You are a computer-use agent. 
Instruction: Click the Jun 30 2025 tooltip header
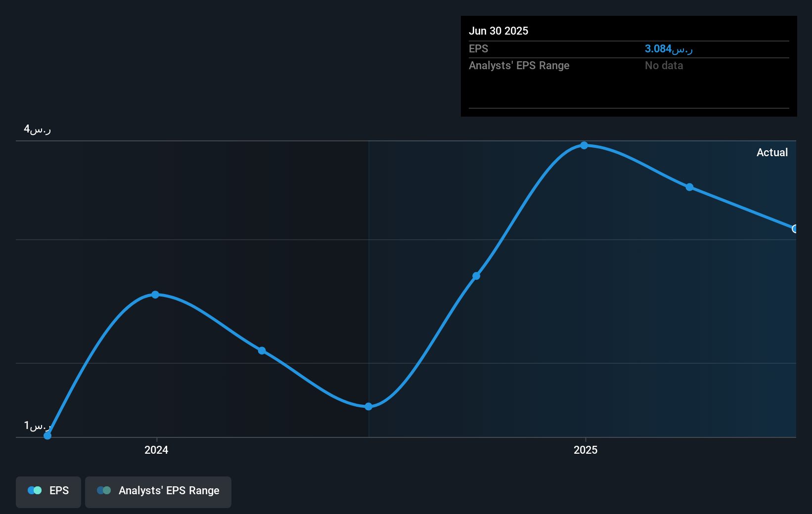498,30
